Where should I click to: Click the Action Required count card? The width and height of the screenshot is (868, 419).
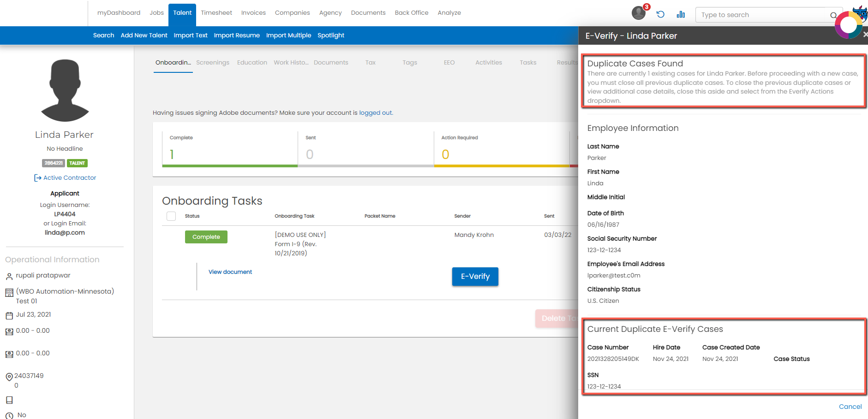click(502, 149)
